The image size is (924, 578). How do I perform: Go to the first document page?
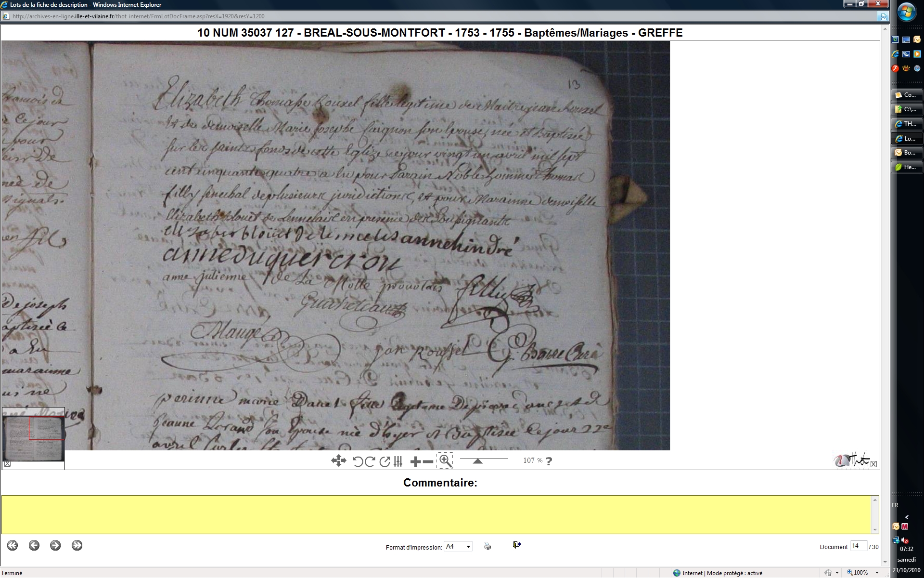point(13,545)
